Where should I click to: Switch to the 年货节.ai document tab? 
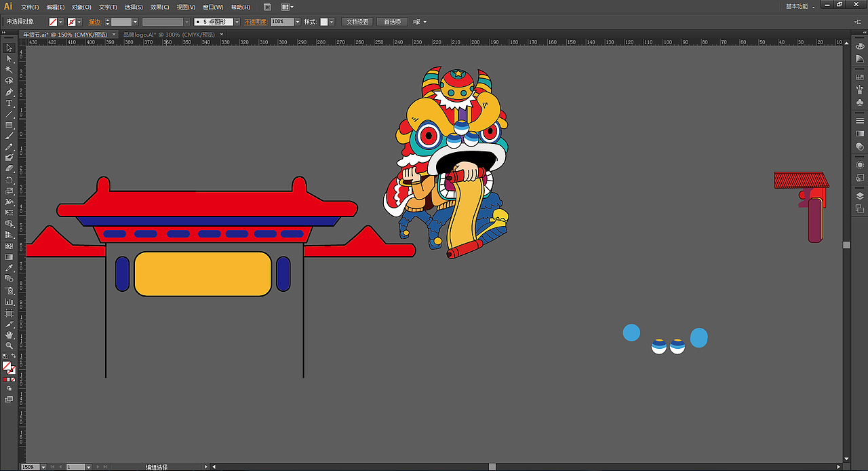tap(64, 34)
